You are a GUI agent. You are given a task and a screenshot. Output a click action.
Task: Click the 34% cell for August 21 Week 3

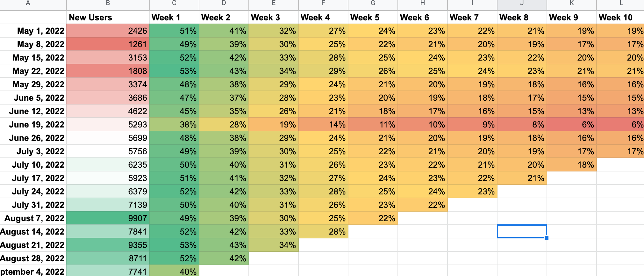[273, 245]
